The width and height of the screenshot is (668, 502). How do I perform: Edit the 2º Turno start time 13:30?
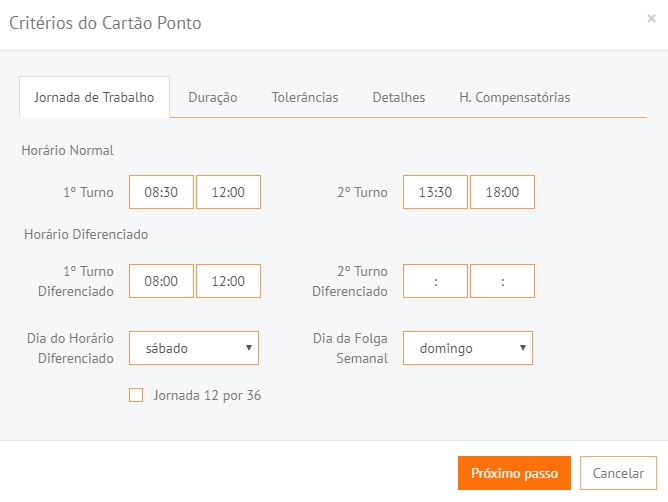pyautogui.click(x=435, y=192)
